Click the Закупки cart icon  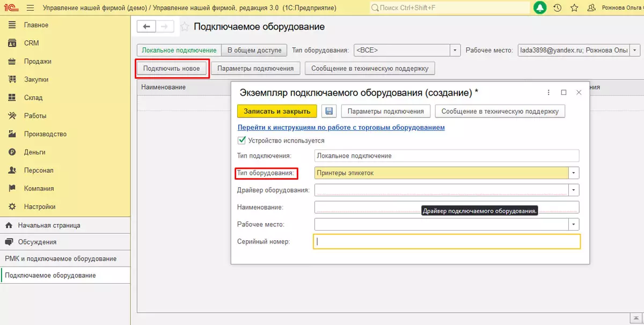[x=12, y=79]
